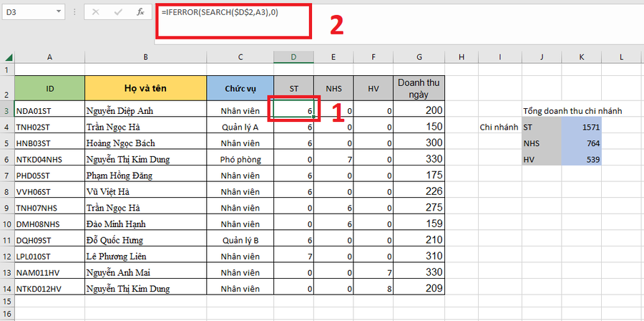Click the Enter checkmark formula bar icon

point(119,12)
